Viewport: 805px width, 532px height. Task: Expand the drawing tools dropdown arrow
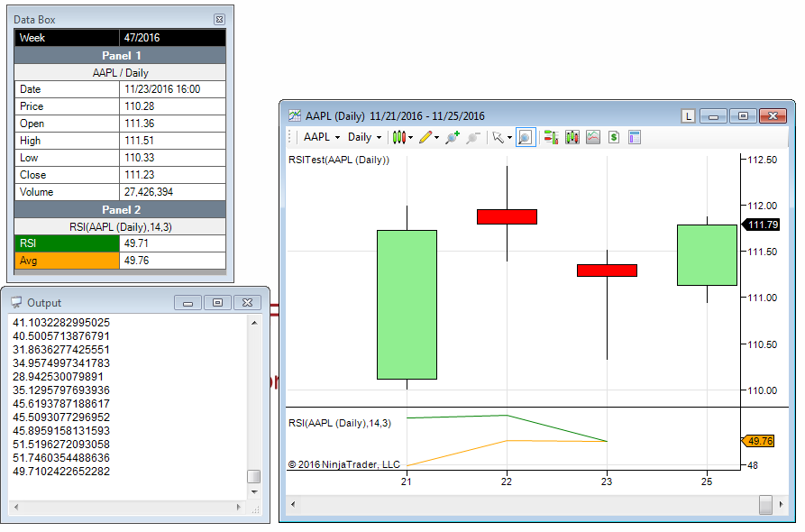437,137
